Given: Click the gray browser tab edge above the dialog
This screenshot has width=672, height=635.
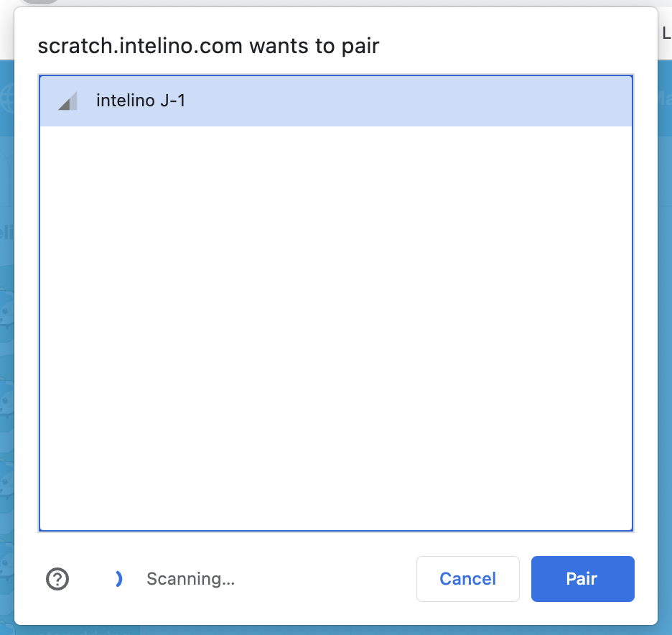Looking at the screenshot, I should click(x=39, y=2).
